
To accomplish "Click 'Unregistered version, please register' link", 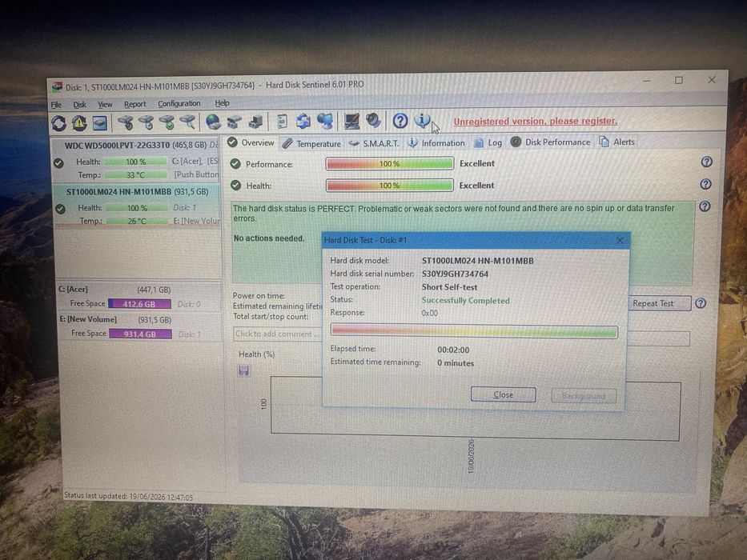I will click(x=535, y=122).
